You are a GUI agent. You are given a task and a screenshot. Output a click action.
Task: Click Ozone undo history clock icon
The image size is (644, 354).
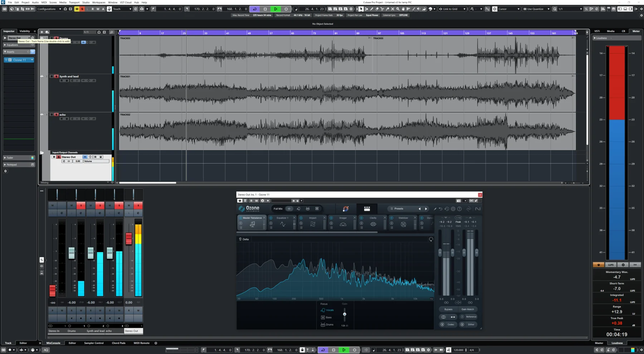447,209
